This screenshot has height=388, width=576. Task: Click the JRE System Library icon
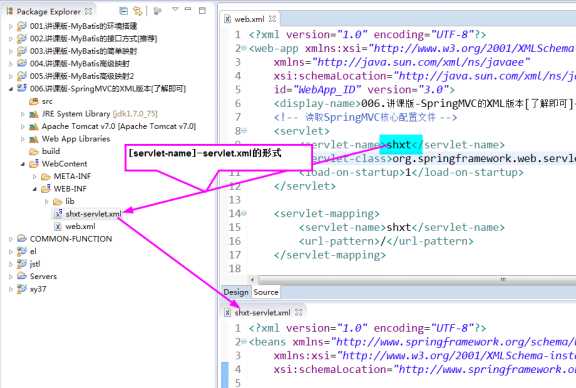point(34,114)
